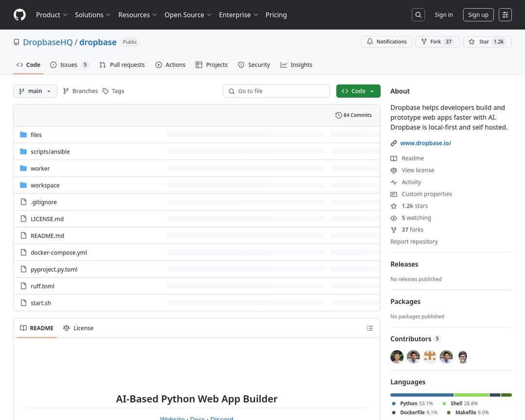Click the LICENSE.md file icon
Viewport: 525px width, 420px height.
point(23,218)
